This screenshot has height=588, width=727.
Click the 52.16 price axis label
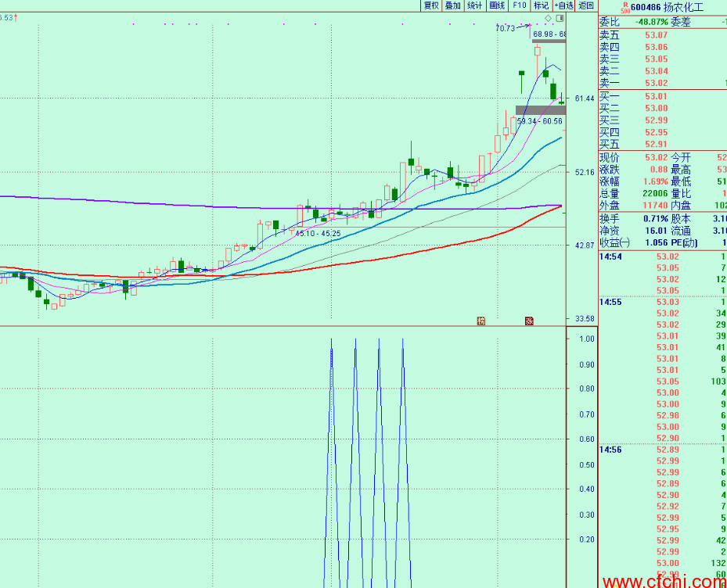(x=585, y=172)
